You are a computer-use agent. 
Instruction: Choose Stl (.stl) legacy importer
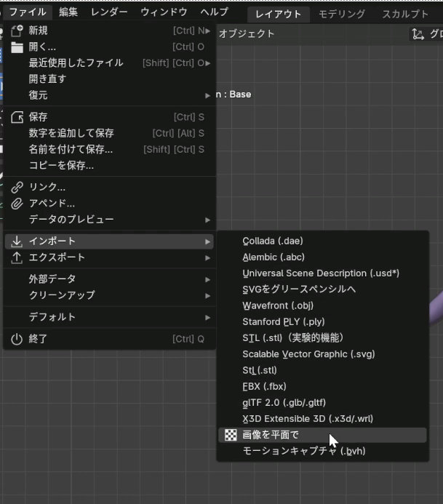point(322,370)
